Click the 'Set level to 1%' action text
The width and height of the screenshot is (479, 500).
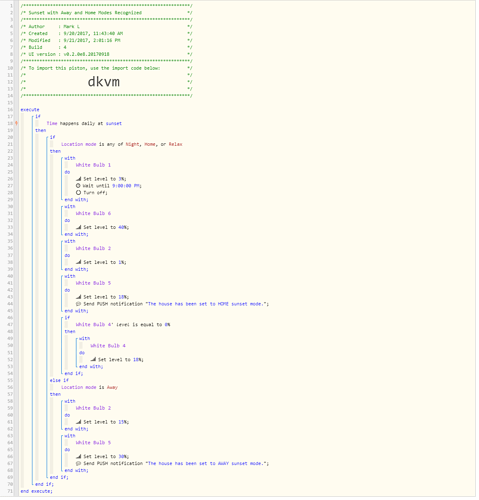point(105,263)
